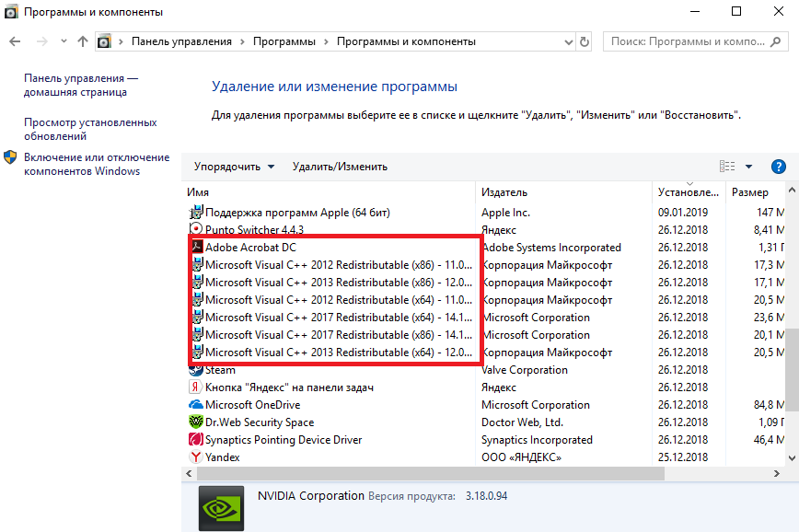Image resolution: width=799 pixels, height=532 pixels.
Task: Select Панель управления breadcrumb
Action: click(181, 41)
